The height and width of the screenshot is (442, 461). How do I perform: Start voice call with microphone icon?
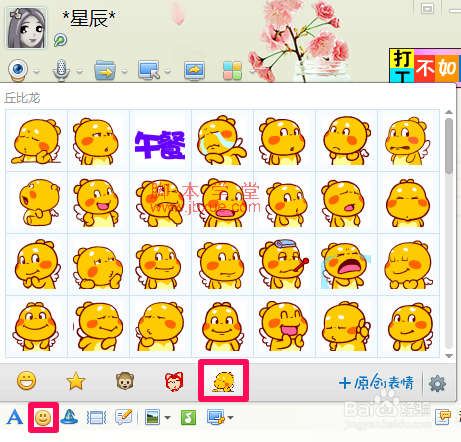[x=61, y=70]
